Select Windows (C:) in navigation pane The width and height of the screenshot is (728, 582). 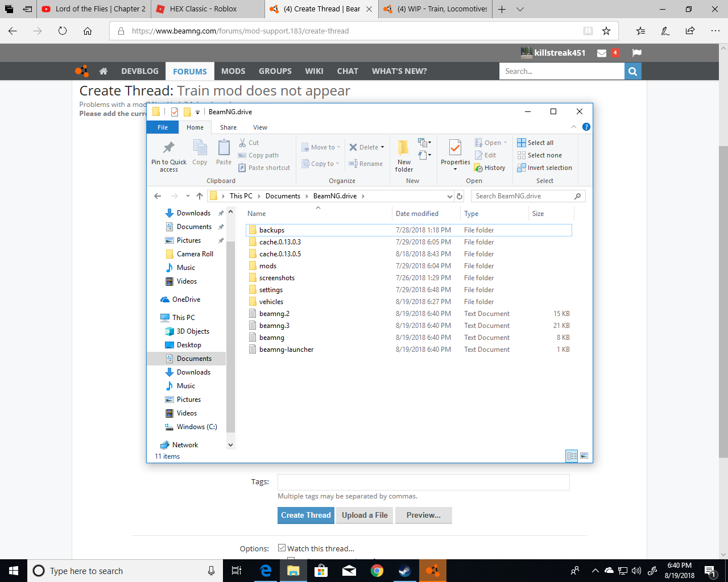coord(197,427)
